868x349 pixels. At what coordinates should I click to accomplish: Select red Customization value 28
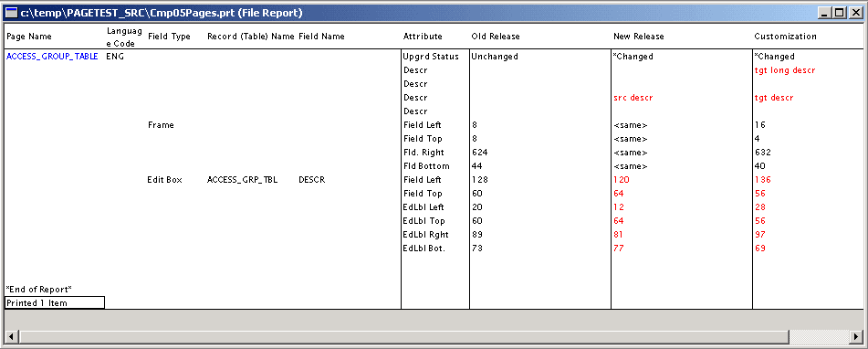point(759,207)
